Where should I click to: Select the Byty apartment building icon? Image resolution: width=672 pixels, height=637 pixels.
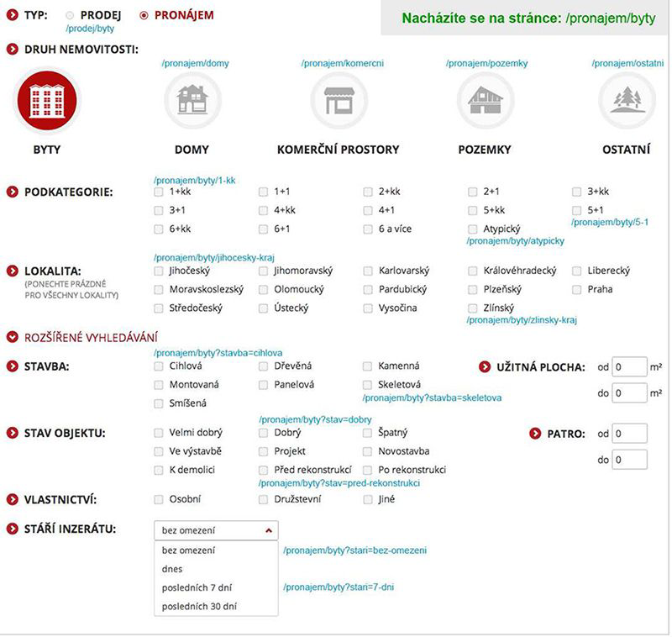pyautogui.click(x=46, y=100)
